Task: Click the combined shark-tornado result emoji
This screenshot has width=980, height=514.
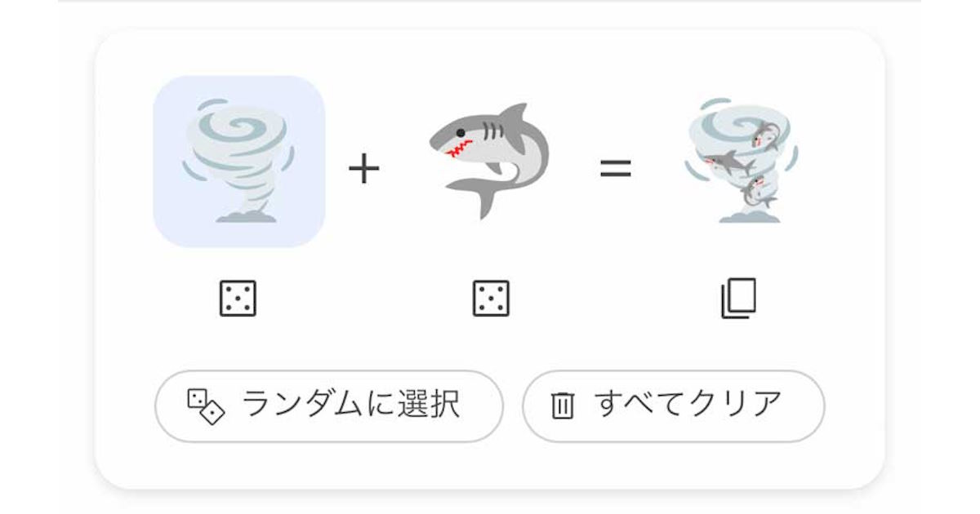Action: (742, 161)
